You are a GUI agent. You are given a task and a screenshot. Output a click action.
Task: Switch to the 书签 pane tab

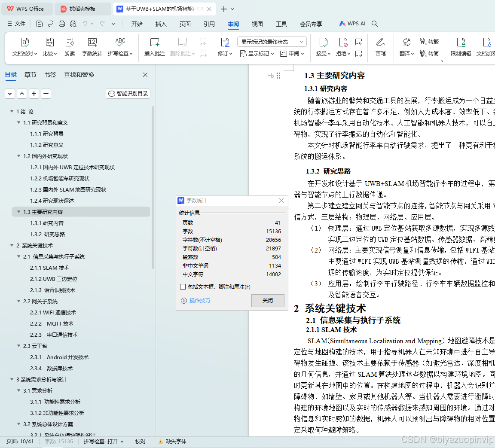pyautogui.click(x=50, y=75)
